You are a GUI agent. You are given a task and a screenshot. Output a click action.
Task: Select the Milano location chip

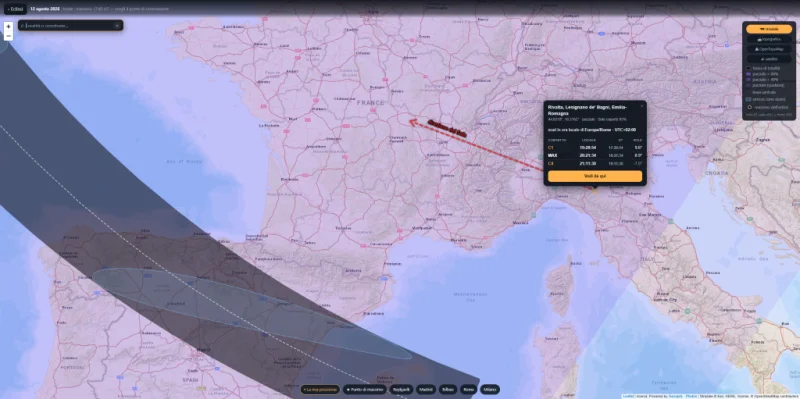[489, 389]
